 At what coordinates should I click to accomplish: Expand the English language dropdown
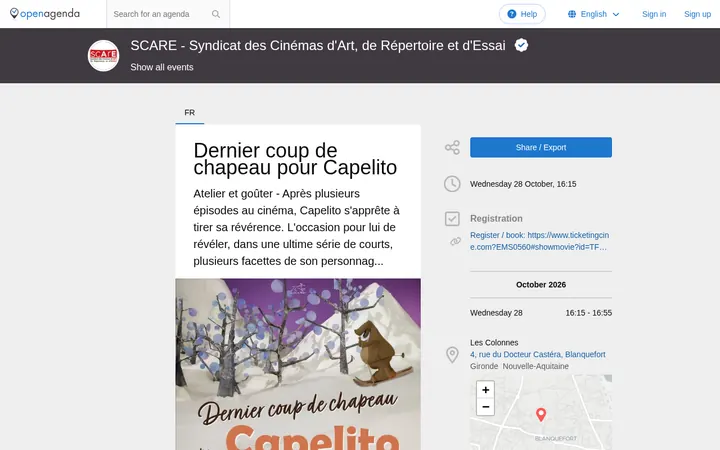click(594, 14)
